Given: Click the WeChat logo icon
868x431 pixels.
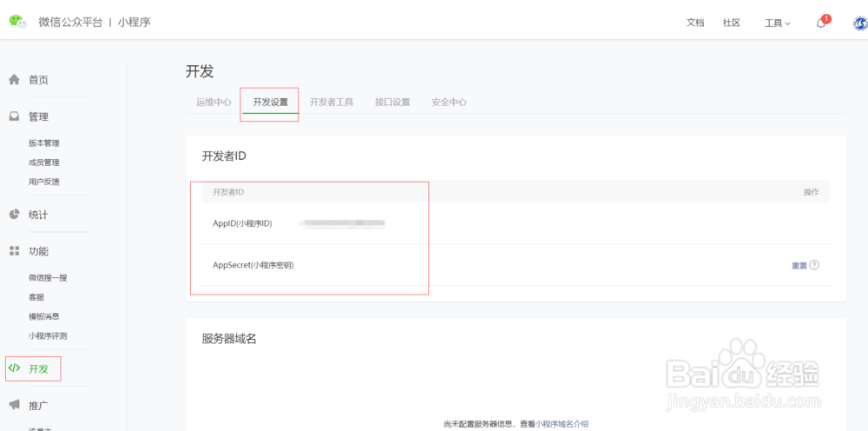Looking at the screenshot, I should pyautogui.click(x=17, y=23).
